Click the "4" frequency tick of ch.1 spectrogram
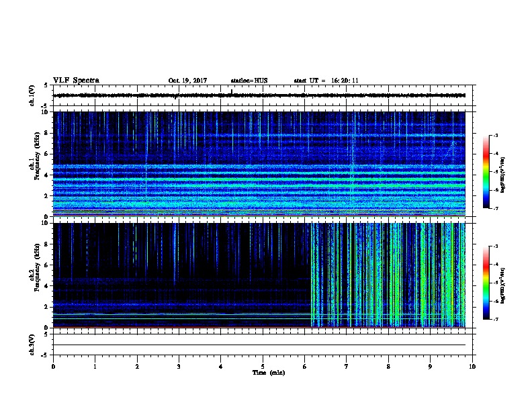The width and height of the screenshot is (532, 411). [47, 175]
